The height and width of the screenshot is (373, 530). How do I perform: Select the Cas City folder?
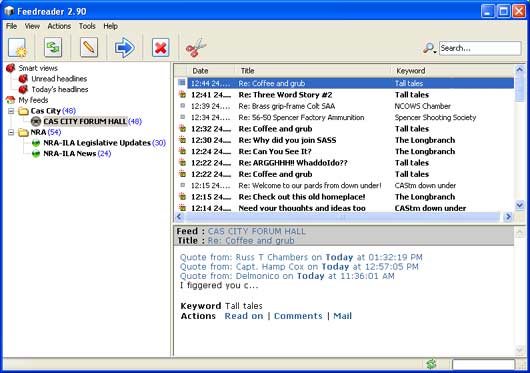(45, 111)
